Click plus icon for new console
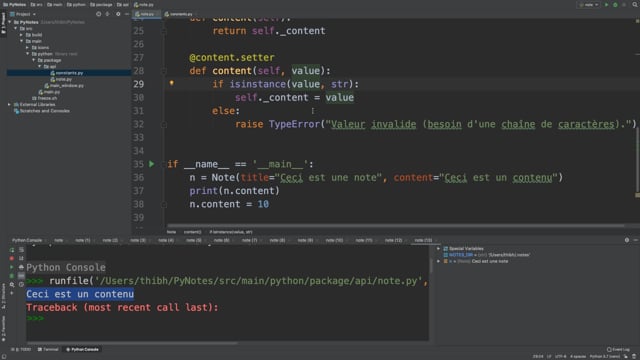The width and height of the screenshot is (640, 360). [12, 293]
